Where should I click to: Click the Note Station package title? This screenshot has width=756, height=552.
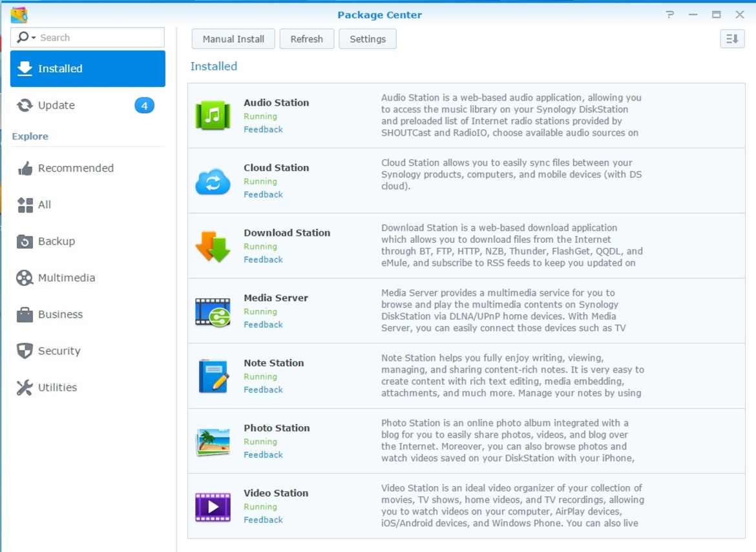274,363
